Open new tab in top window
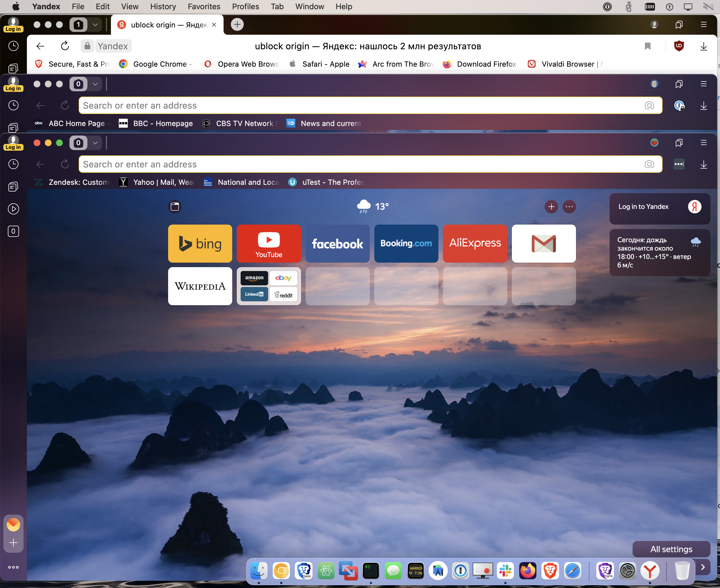 [x=237, y=24]
